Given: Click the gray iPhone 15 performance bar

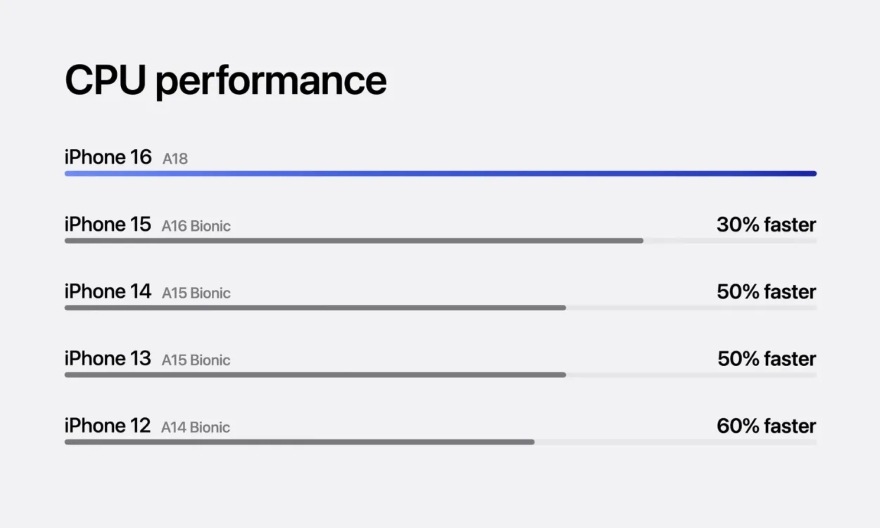Looking at the screenshot, I should 354,240.
